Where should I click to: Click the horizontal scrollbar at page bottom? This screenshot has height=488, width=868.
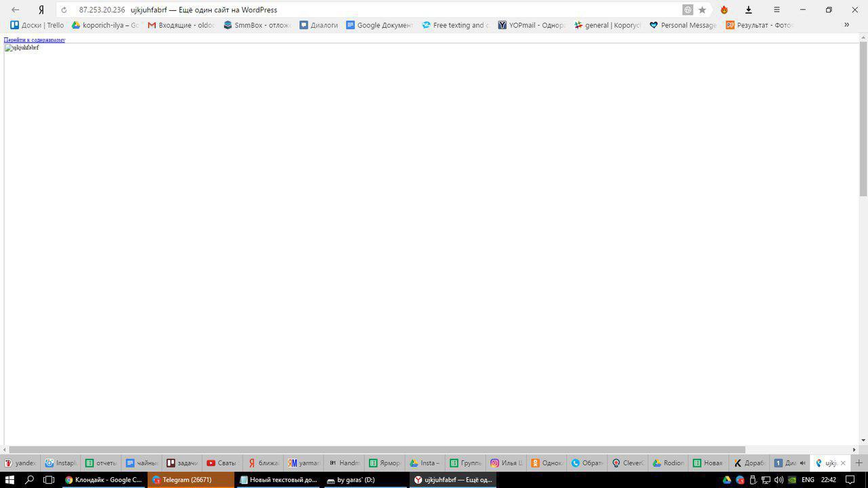tap(377, 449)
